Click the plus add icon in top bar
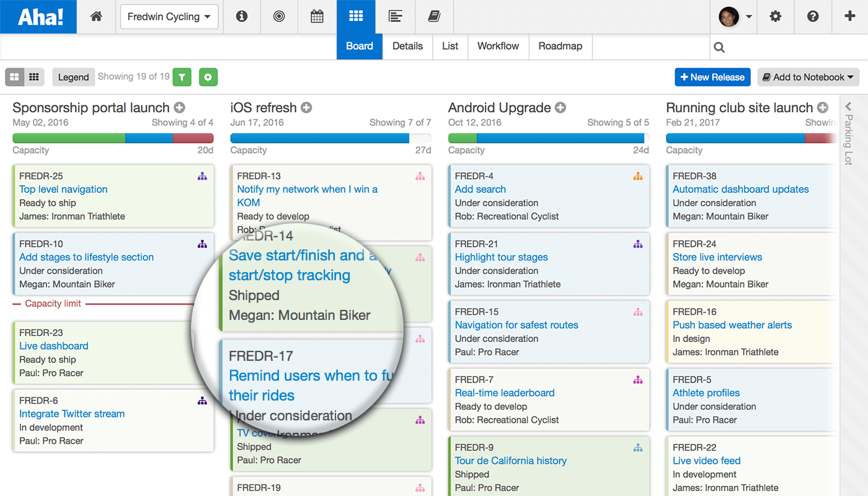Image resolution: width=868 pixels, height=496 pixels. point(850,17)
